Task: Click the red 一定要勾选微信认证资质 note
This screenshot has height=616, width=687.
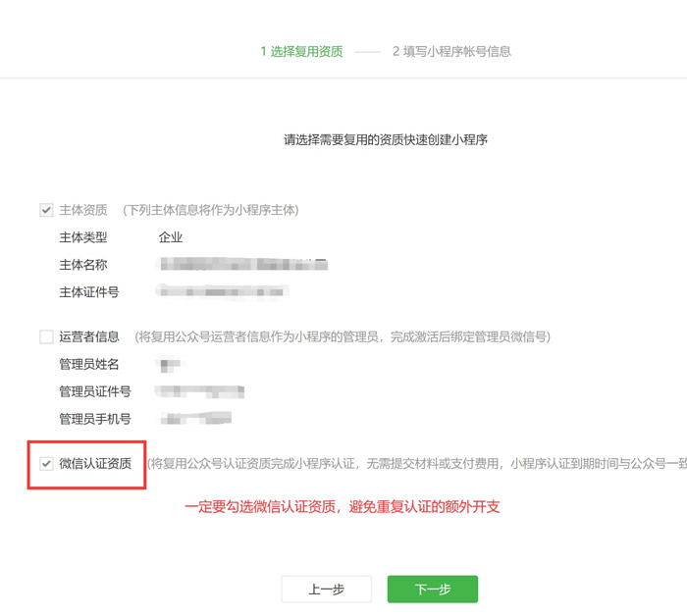Action: (x=343, y=507)
